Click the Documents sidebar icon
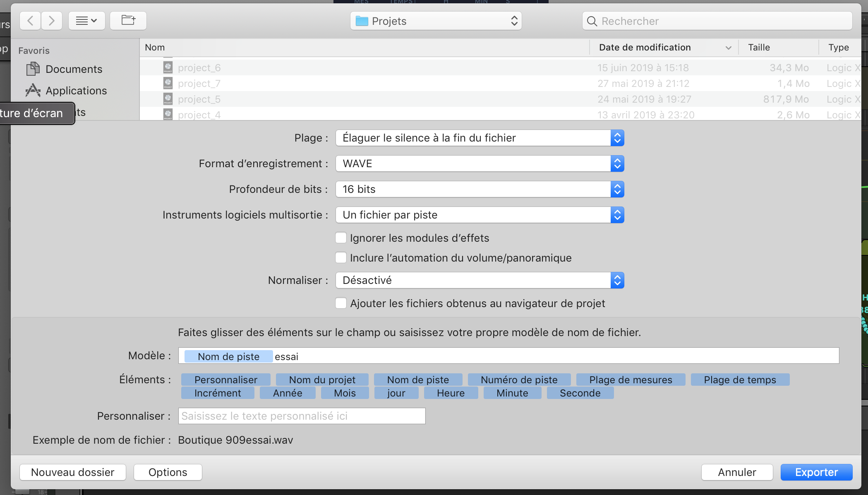Viewport: 868px width, 495px height. [33, 69]
